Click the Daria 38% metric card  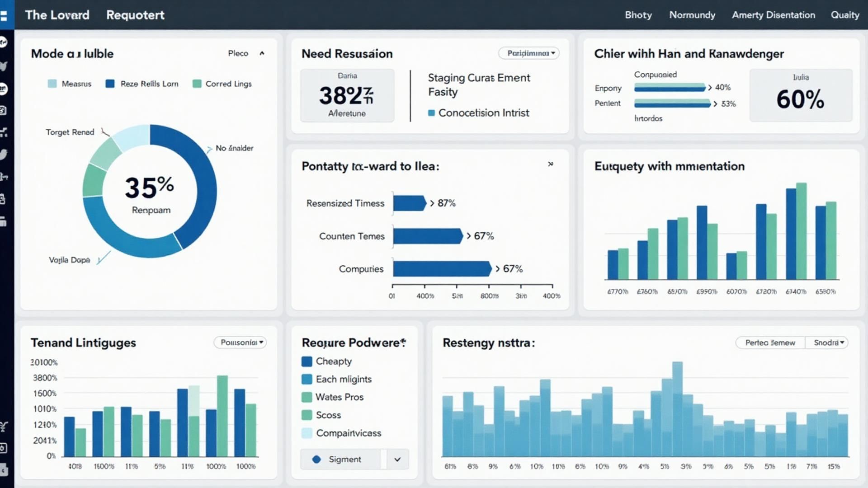point(347,95)
